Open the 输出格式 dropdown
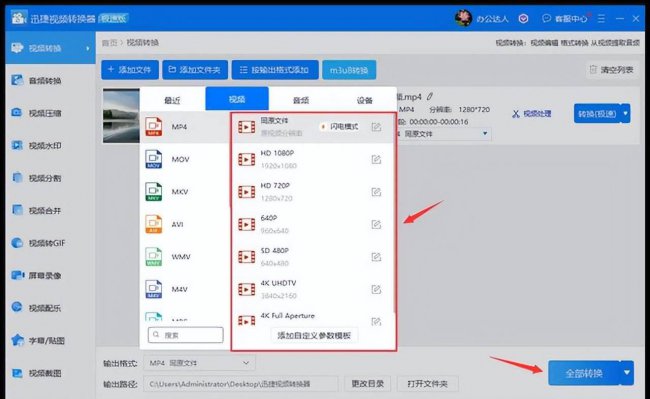The width and height of the screenshot is (650, 399). coord(199,363)
